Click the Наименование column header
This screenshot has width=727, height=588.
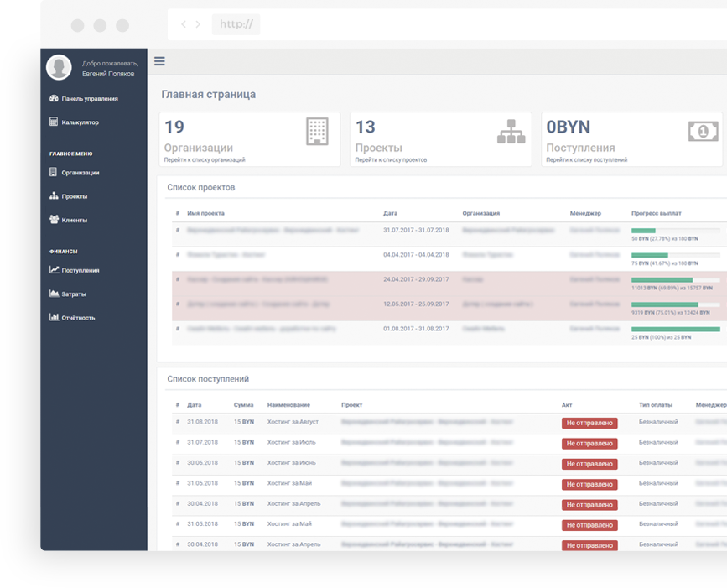click(288, 405)
